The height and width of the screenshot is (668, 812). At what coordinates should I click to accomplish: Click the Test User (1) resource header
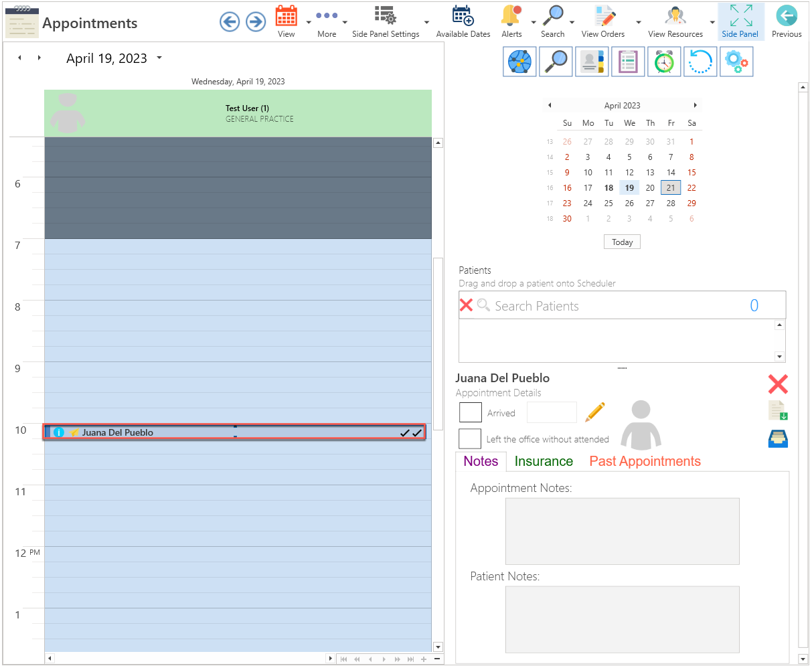coord(238,114)
